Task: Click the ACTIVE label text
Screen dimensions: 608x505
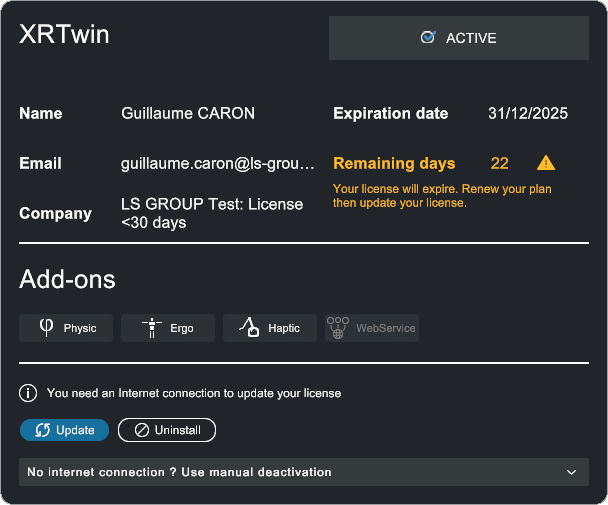Action: click(x=471, y=38)
